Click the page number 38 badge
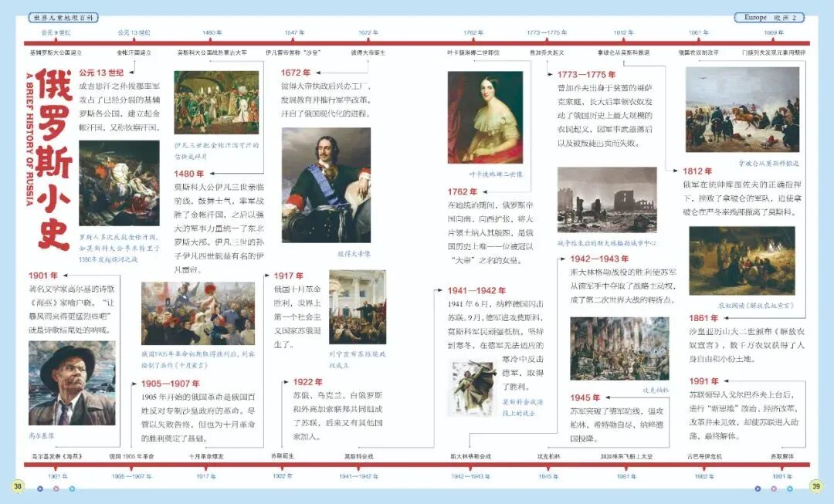Screen dimensions: 834x504 (x=18, y=485)
